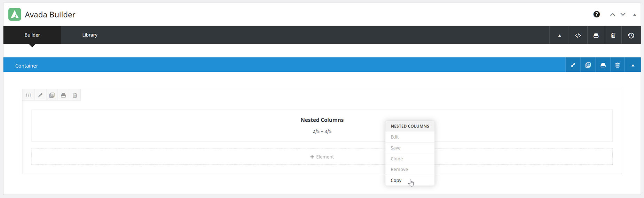Choose Copy in the Nested Columns context menu

(410, 180)
